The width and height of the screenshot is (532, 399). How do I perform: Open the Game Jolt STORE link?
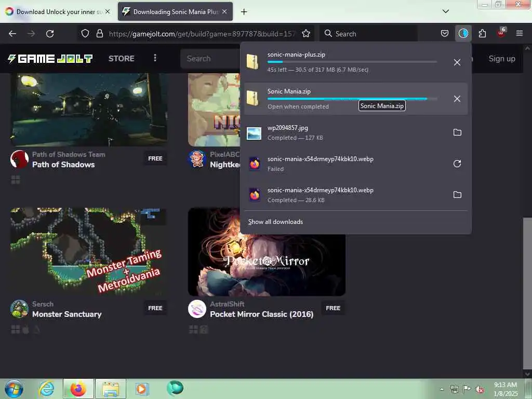[122, 58]
